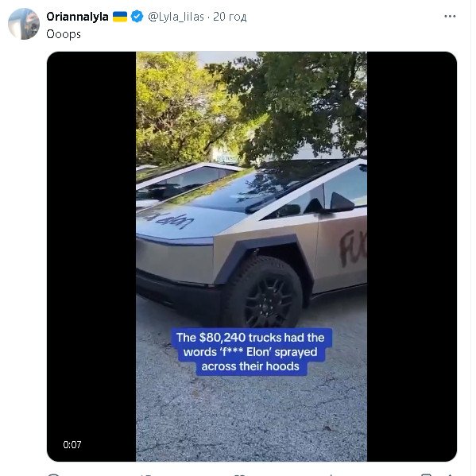476x476 pixels.
Task: Click the partially visible bookmark icon
Action: click(426, 474)
